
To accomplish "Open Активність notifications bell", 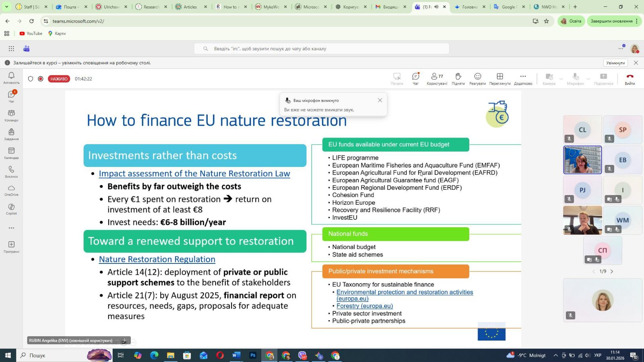I will [x=11, y=78].
